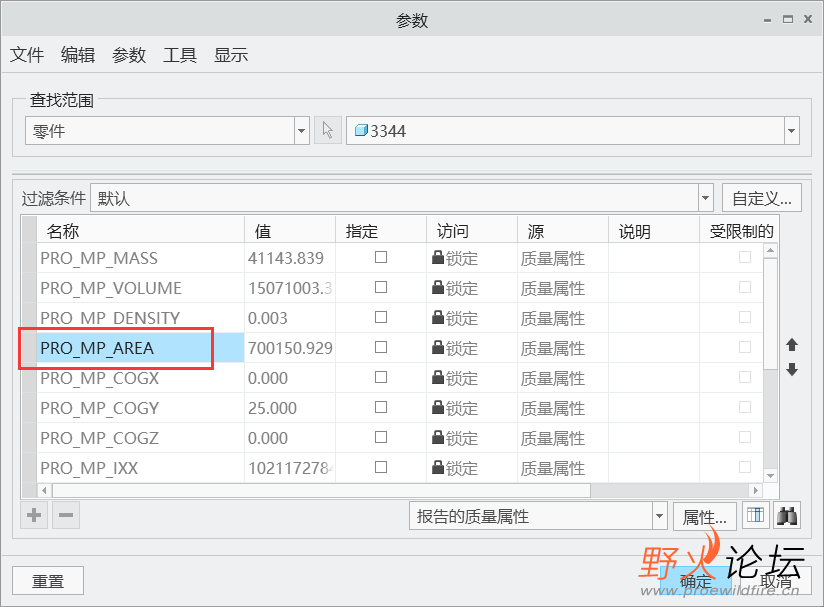Click the 属性... button
This screenshot has height=607, width=824.
click(704, 516)
